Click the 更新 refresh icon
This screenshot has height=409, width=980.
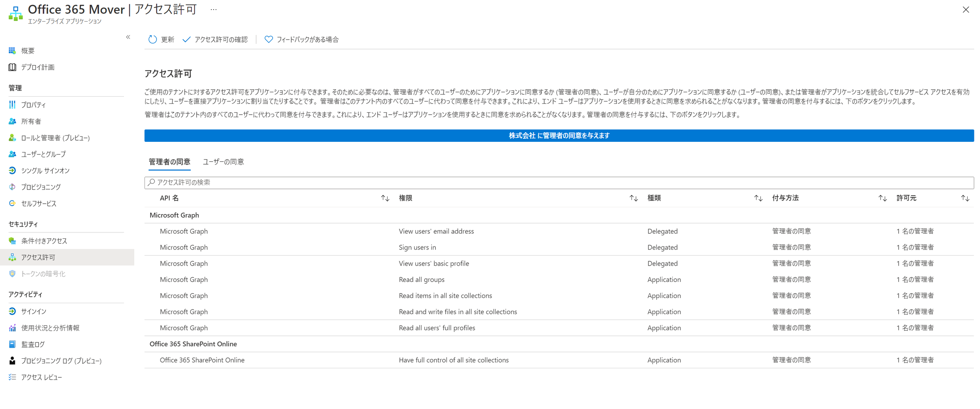pyautogui.click(x=152, y=40)
